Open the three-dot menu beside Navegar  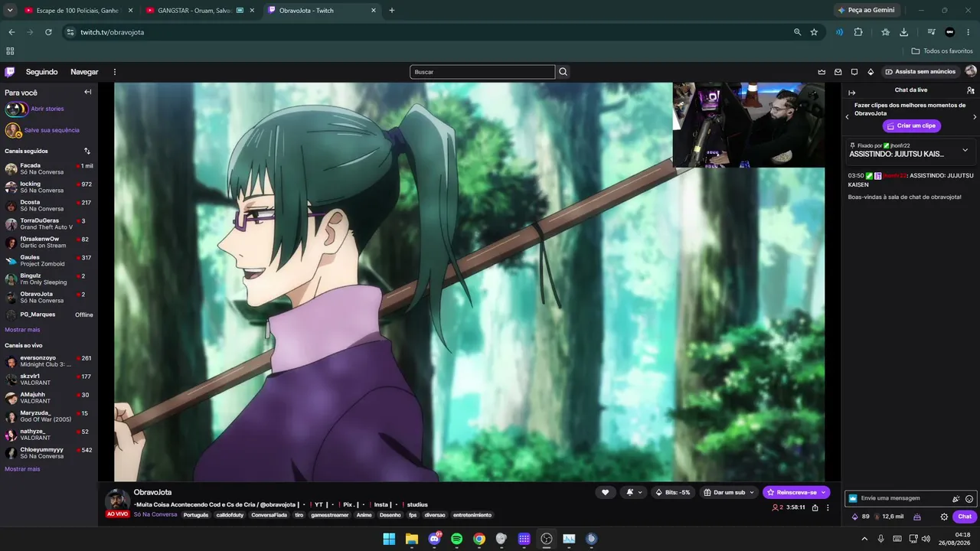115,72
